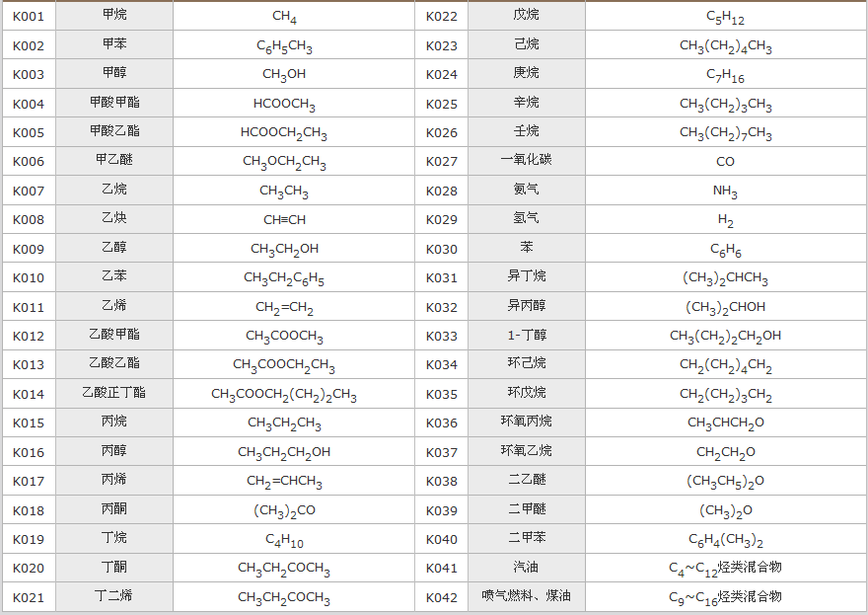Select the 喷气燃料、煤油 name cell

527,597
